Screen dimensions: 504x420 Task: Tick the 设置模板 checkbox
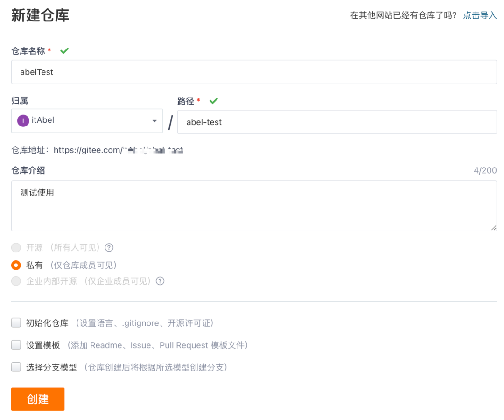pyautogui.click(x=16, y=345)
